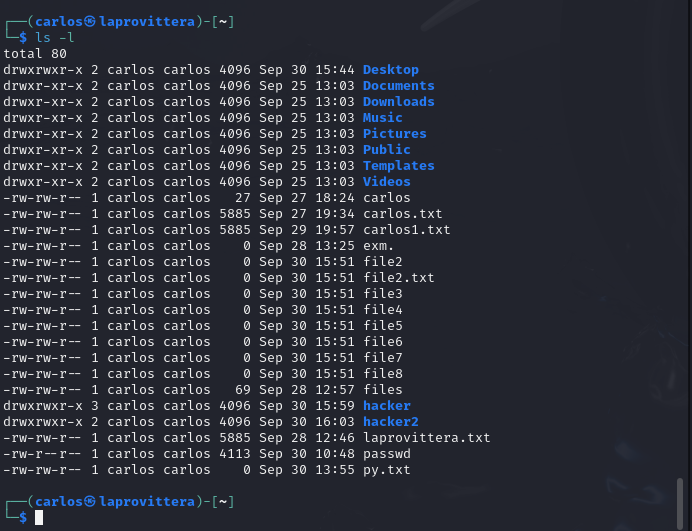Viewport: 692px width, 531px height.
Task: Click the hacker directory name
Action: coord(387,406)
